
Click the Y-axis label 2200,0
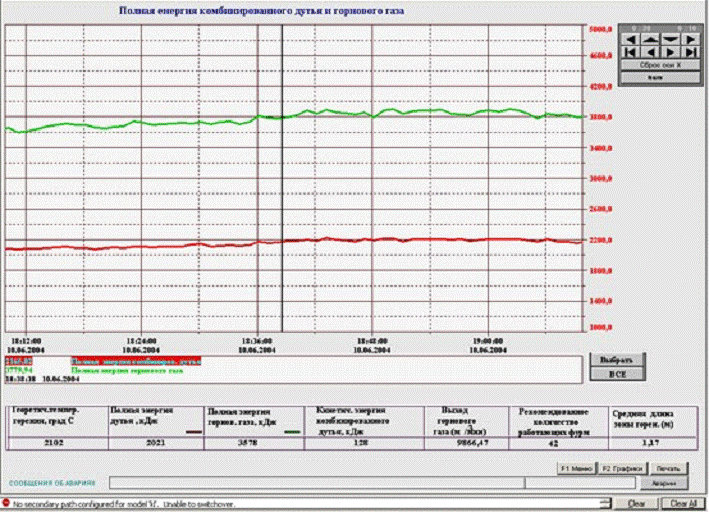[601, 240]
